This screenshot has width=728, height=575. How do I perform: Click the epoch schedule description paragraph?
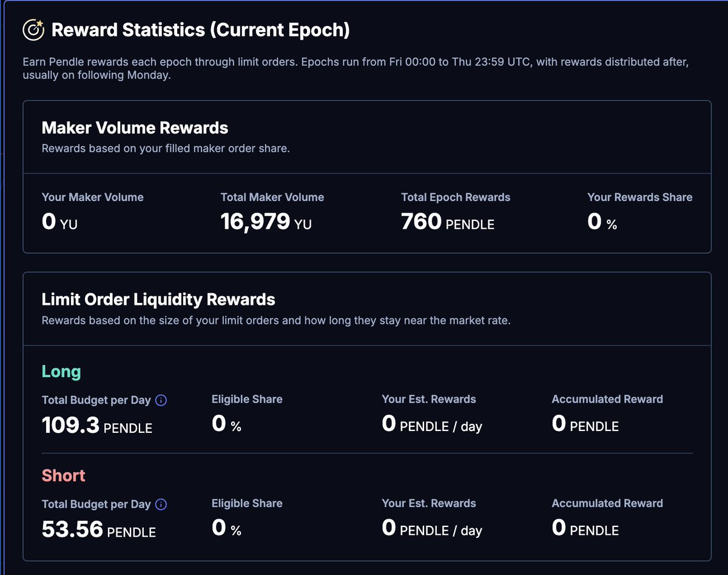356,69
